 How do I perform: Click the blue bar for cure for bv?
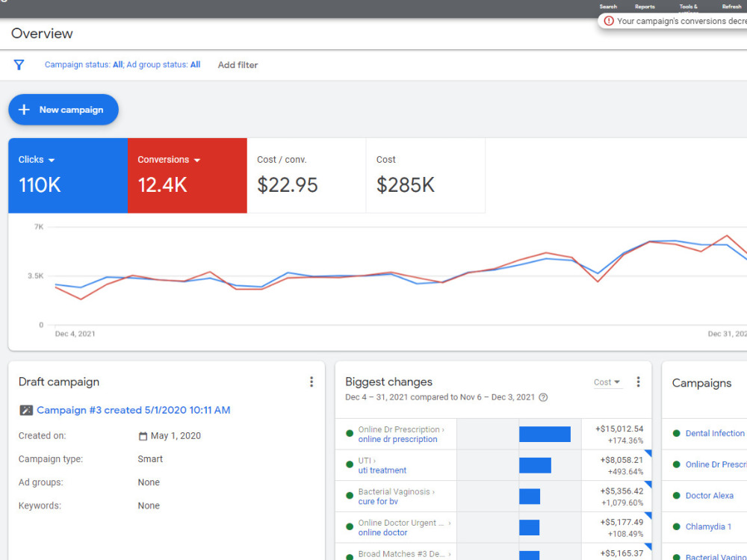[530, 497]
